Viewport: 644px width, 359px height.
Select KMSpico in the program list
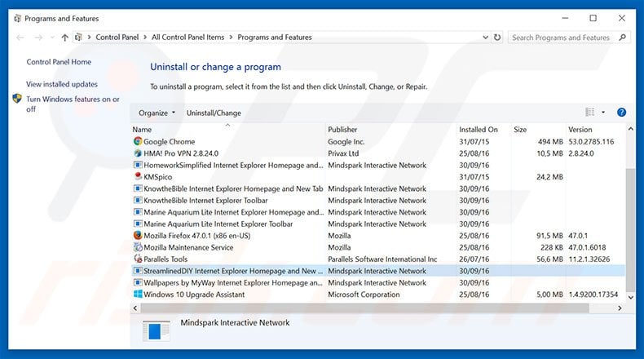tap(157, 177)
